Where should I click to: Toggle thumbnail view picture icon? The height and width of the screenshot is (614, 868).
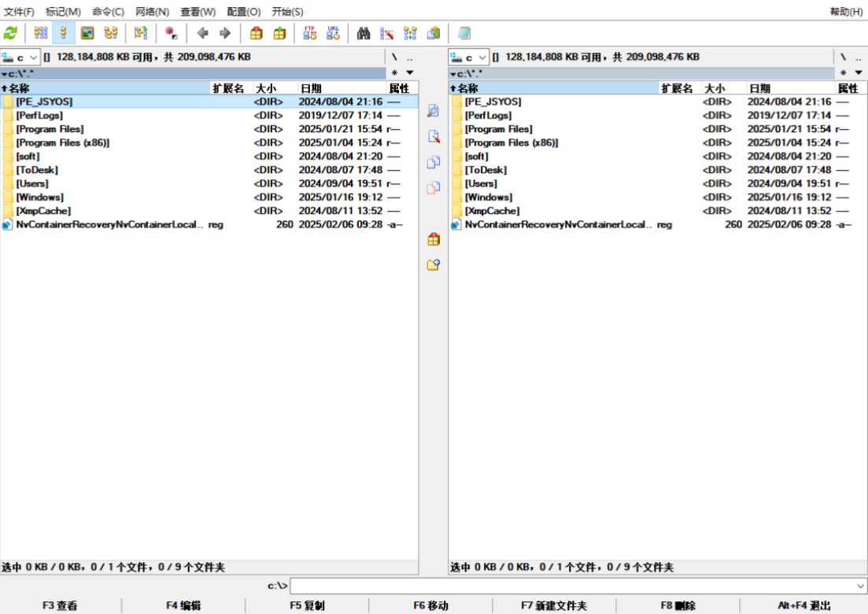[87, 33]
